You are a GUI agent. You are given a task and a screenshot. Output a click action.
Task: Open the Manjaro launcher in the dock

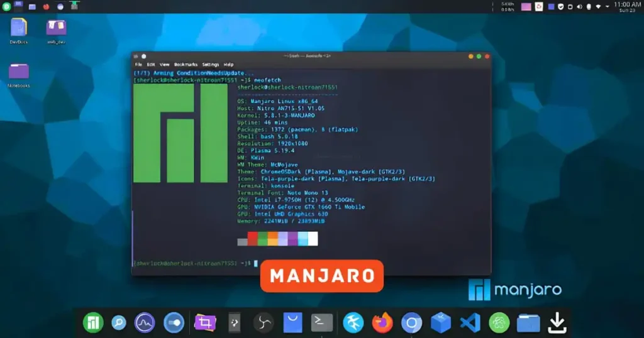93,323
